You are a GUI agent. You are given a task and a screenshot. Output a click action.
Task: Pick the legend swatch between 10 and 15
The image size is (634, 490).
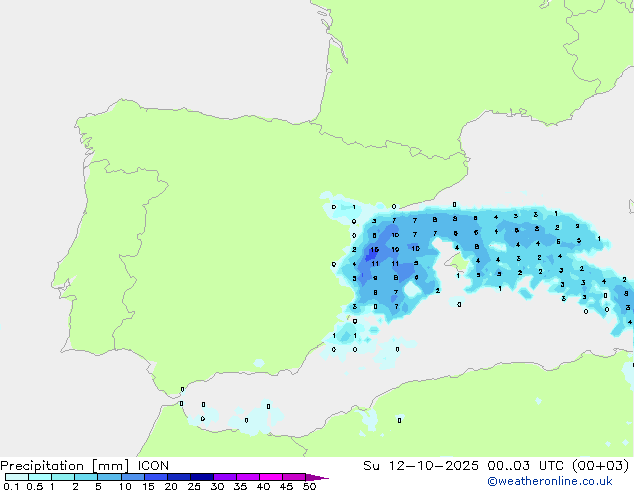coord(135,477)
